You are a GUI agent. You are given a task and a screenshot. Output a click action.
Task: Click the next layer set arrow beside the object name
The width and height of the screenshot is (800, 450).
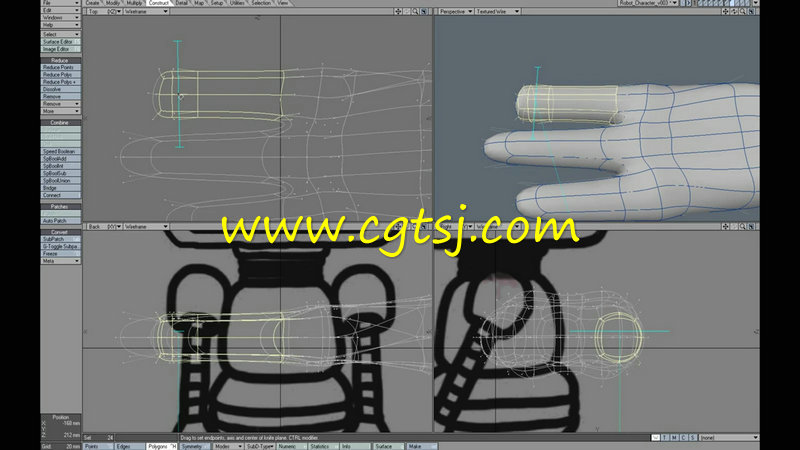pyautogui.click(x=689, y=3)
